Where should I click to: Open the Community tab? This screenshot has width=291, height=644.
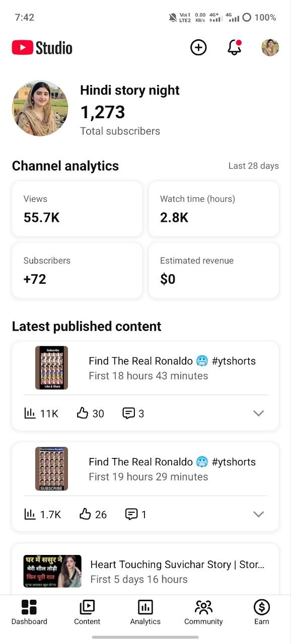tap(203, 612)
